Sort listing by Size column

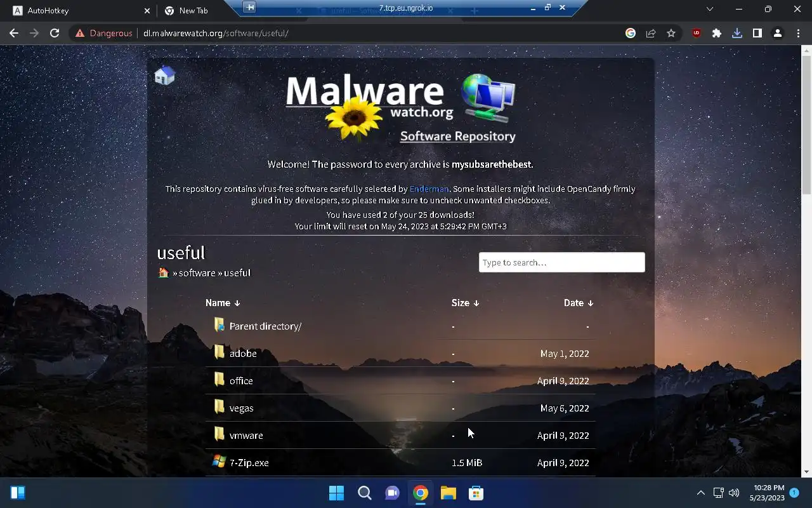pos(465,303)
